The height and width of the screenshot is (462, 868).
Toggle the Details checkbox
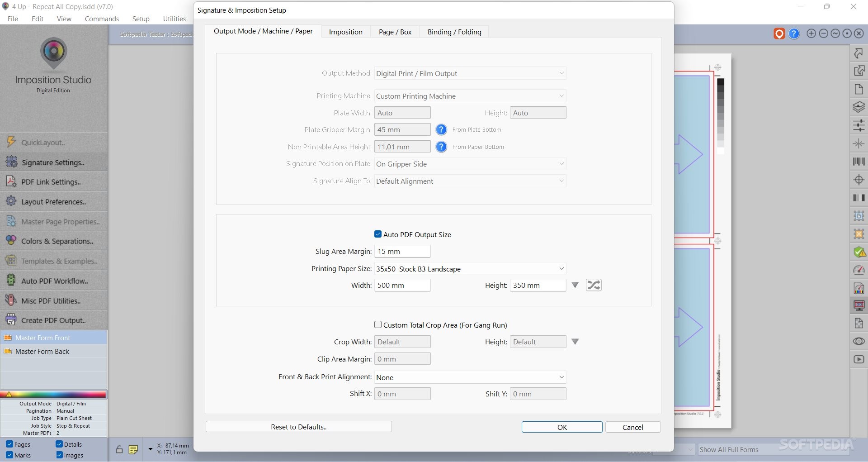click(x=59, y=444)
